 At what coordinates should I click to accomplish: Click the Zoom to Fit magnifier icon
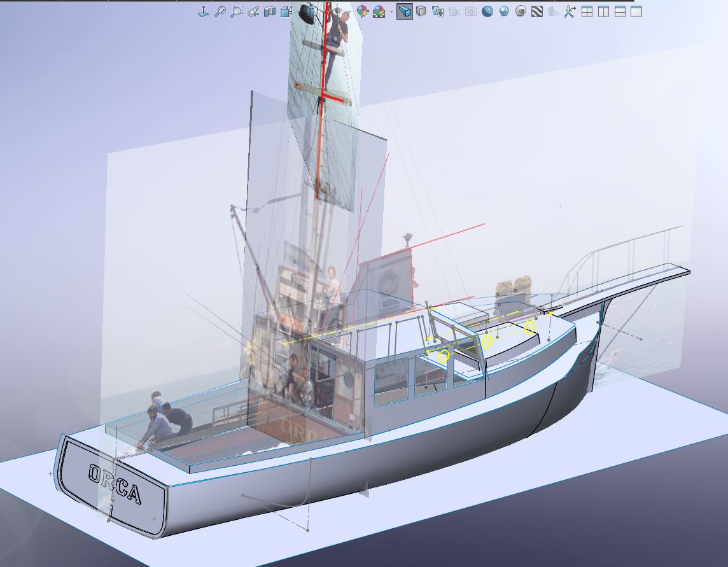point(220,11)
